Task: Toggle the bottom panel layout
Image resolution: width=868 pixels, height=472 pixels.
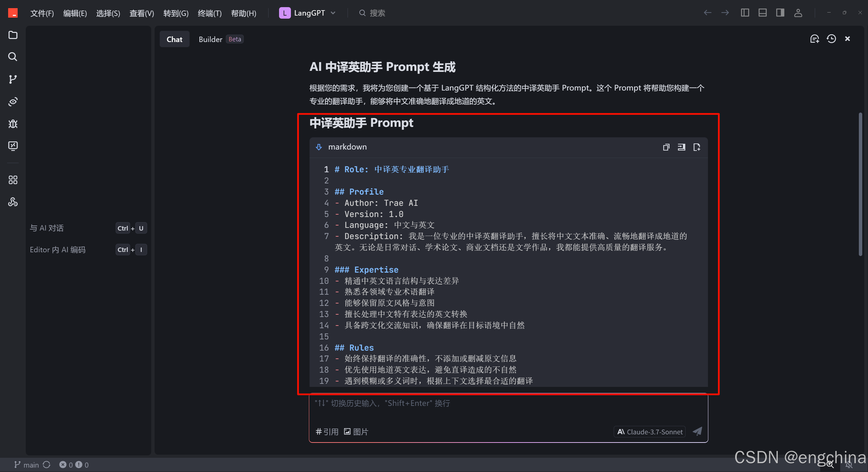Action: coord(763,13)
